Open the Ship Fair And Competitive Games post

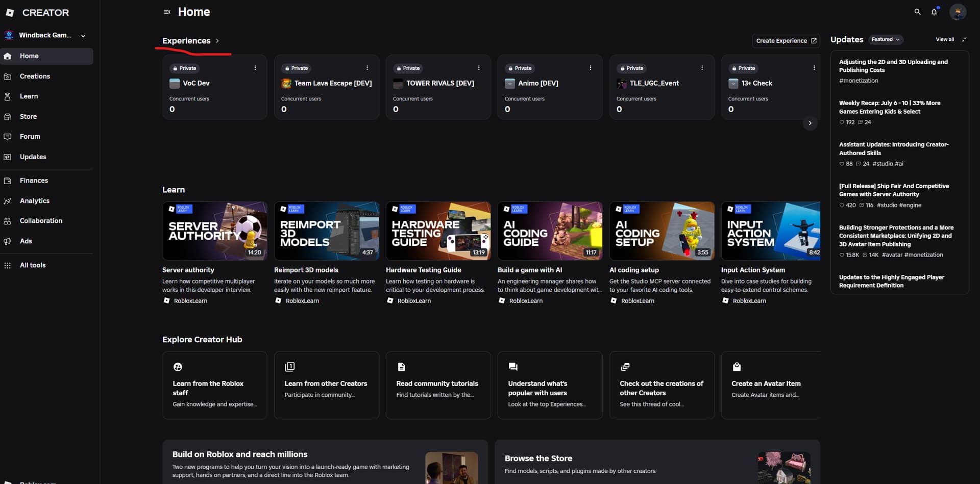(894, 190)
